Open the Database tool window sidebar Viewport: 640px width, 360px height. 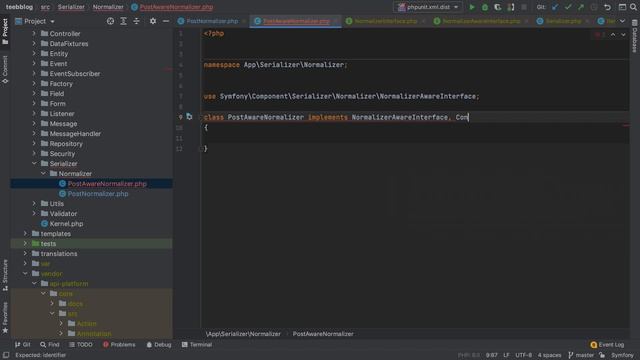tap(635, 36)
